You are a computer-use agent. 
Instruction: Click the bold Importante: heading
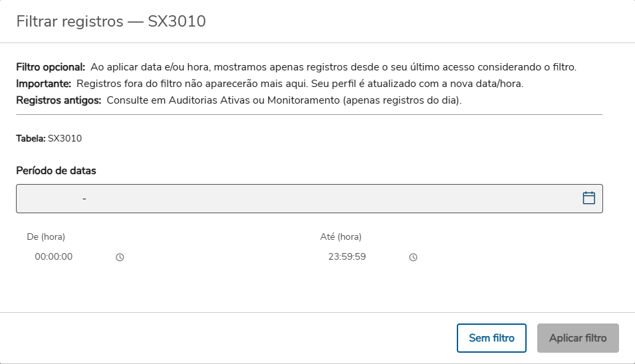click(44, 84)
